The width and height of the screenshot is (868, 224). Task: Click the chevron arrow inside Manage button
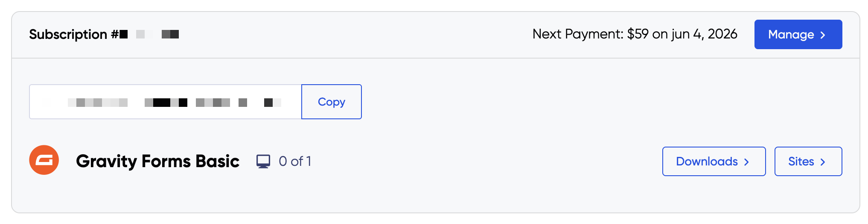[823, 35]
